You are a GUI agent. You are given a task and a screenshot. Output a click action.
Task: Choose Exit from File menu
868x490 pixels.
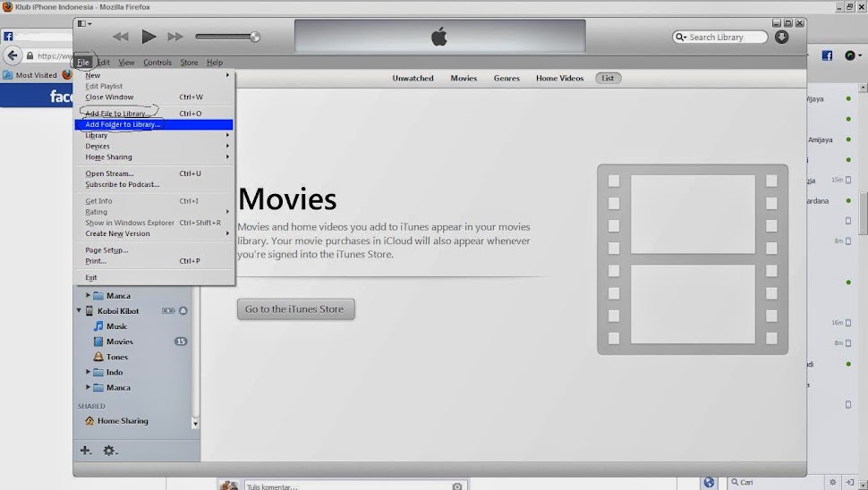click(154, 277)
